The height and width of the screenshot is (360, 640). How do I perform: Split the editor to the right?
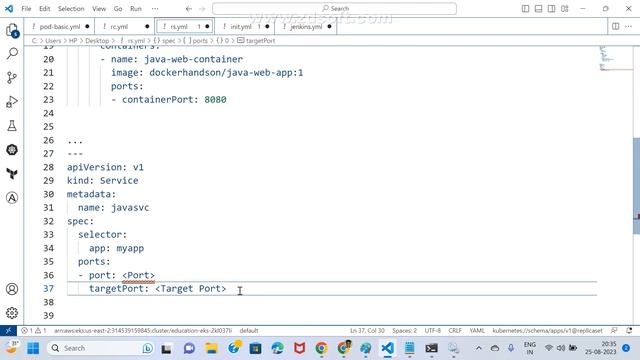pos(616,27)
